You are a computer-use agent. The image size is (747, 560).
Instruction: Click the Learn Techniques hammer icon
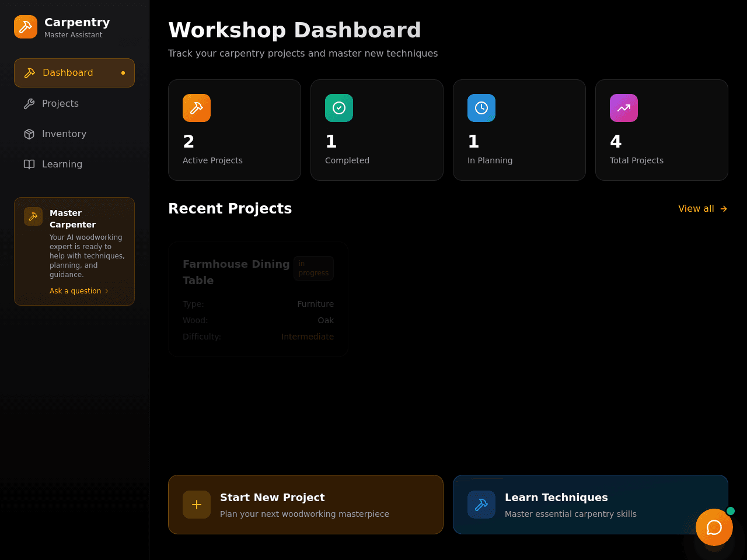(481, 505)
